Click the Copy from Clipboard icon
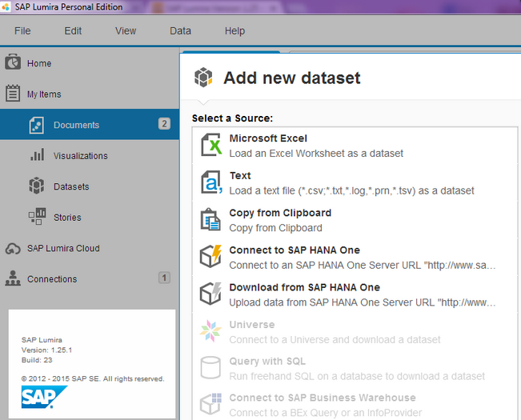Screen dimensions: 521x420 210,219
